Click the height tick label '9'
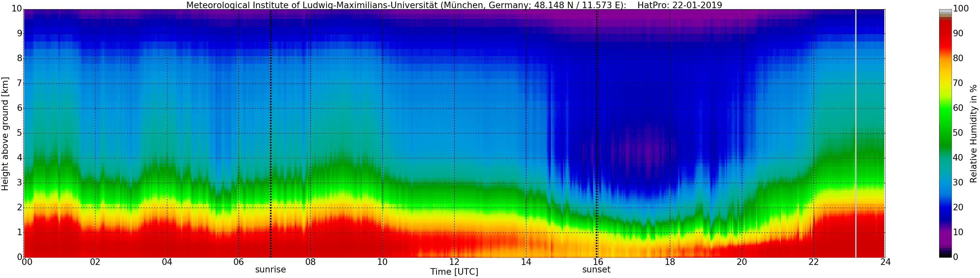 (20, 34)
